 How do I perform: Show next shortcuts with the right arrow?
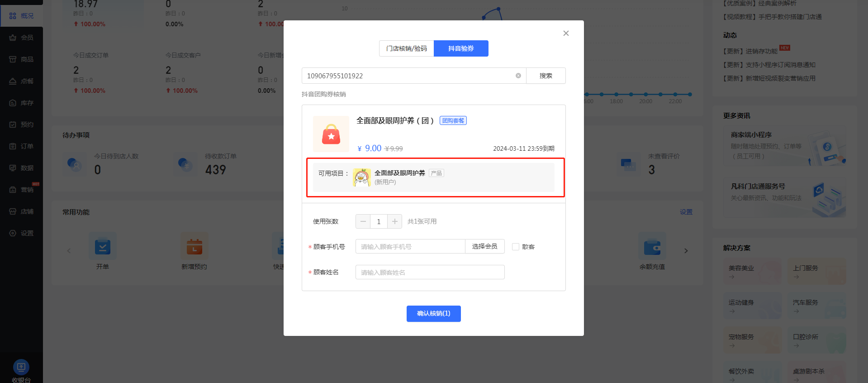click(x=686, y=250)
